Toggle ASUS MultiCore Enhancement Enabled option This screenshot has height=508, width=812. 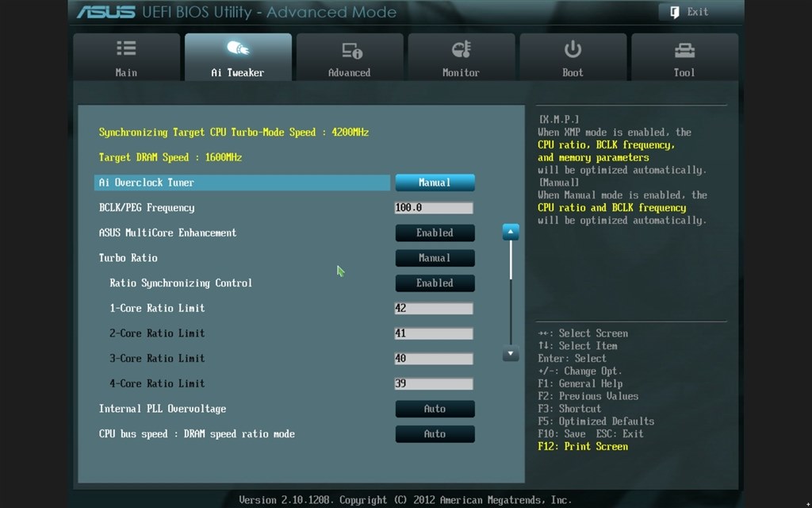point(435,233)
